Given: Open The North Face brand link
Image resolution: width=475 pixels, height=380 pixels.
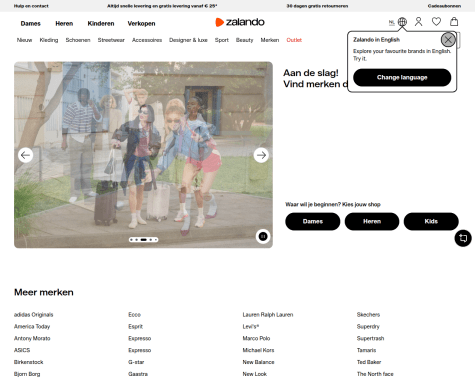Looking at the screenshot, I should pos(375,374).
